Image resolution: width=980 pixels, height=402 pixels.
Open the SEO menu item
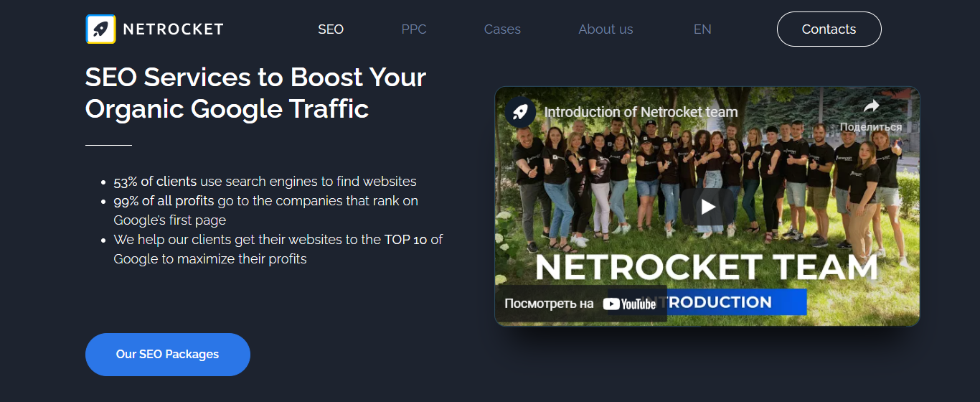331,29
